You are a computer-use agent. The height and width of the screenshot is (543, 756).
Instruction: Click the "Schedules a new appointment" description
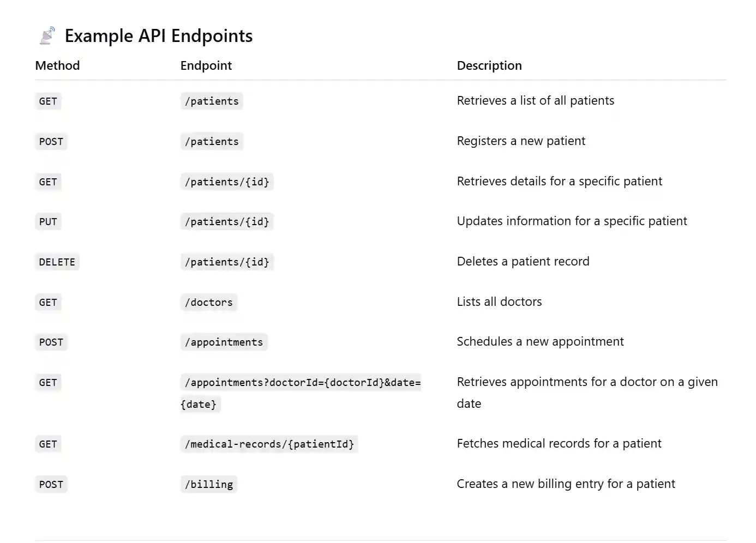[539, 342]
